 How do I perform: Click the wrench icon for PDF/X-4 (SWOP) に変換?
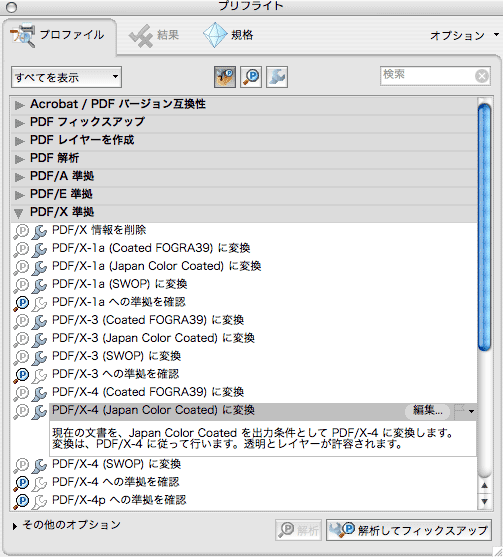pyautogui.click(x=39, y=465)
